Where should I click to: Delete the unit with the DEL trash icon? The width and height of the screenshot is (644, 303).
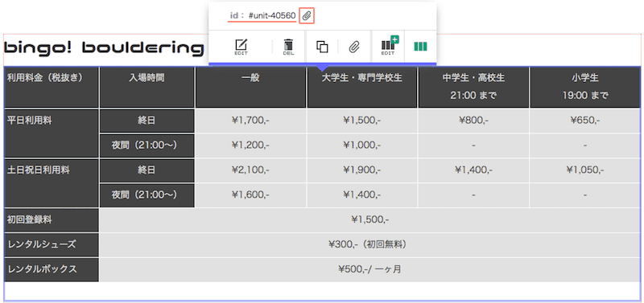pos(289,47)
